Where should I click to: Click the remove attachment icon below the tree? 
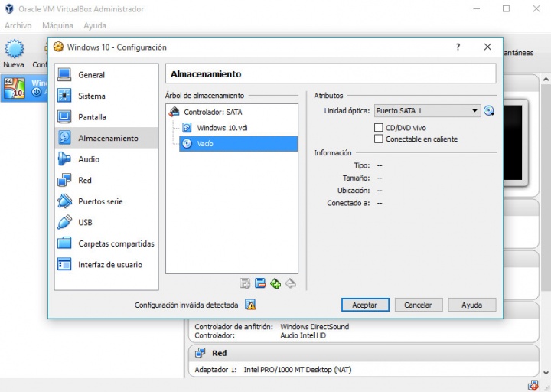click(260, 283)
